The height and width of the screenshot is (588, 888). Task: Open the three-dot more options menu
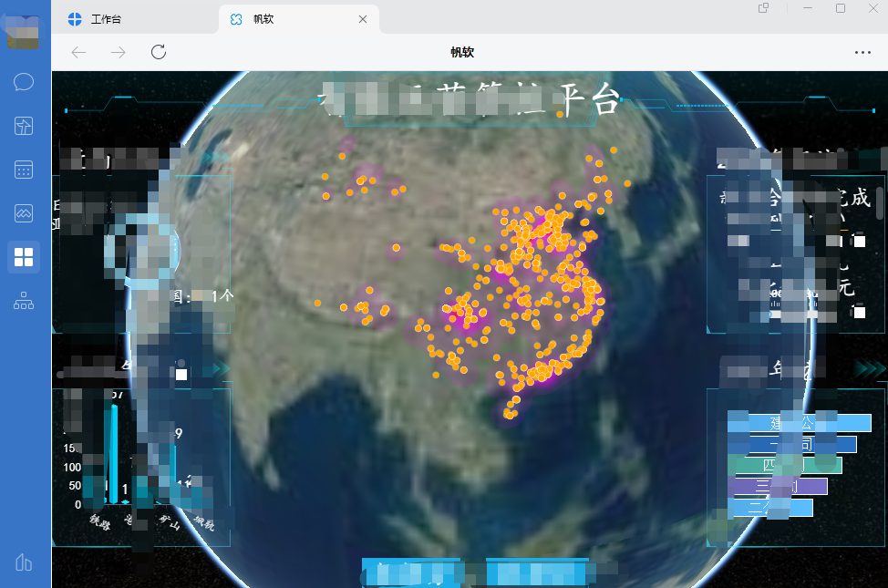862,52
